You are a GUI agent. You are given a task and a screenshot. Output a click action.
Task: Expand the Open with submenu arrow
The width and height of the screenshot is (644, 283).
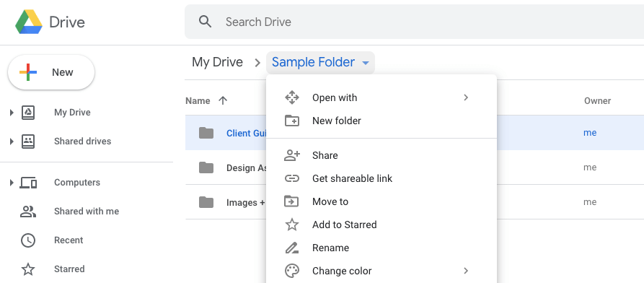click(x=466, y=97)
